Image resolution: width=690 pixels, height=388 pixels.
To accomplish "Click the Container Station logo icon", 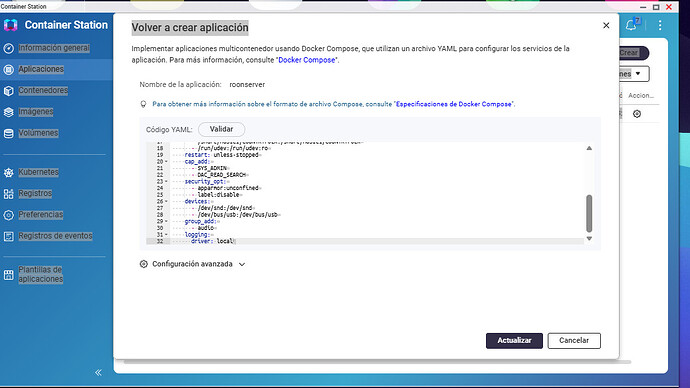I will point(11,25).
